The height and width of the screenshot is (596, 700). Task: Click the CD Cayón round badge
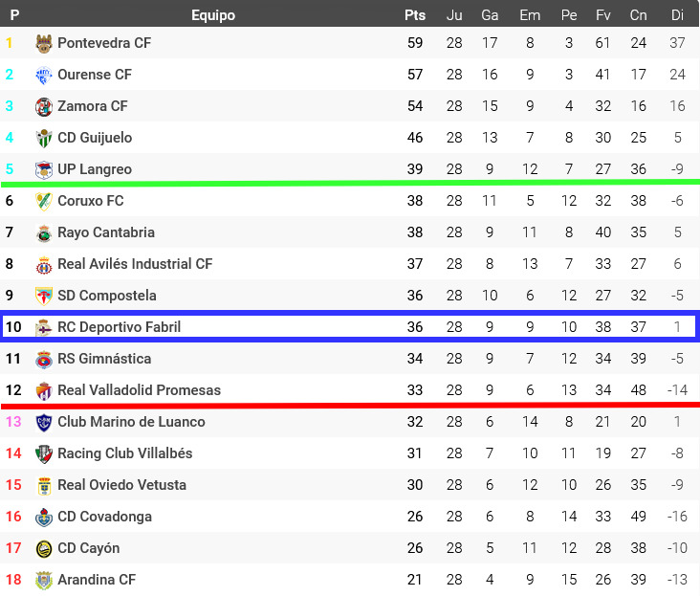(x=44, y=548)
